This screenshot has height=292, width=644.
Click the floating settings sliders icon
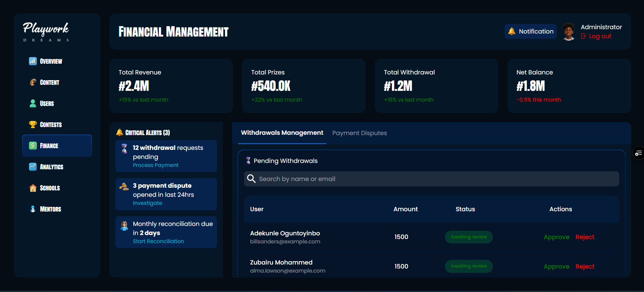[638, 153]
